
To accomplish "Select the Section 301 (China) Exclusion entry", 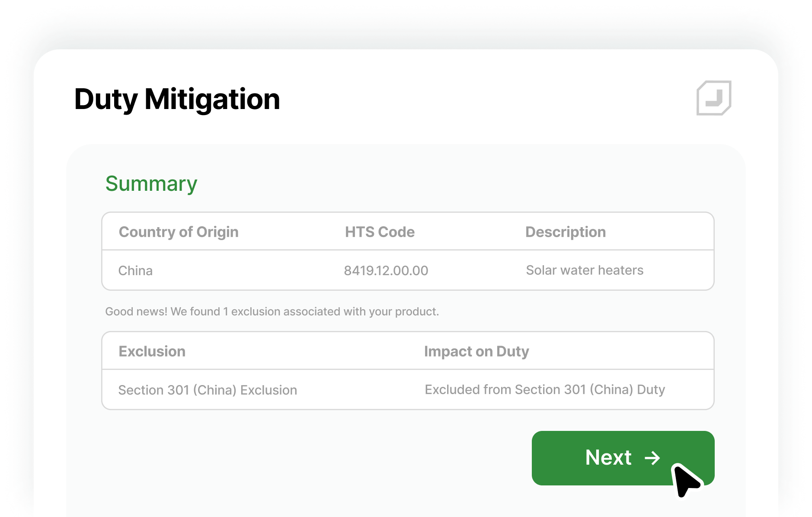I will [x=208, y=390].
